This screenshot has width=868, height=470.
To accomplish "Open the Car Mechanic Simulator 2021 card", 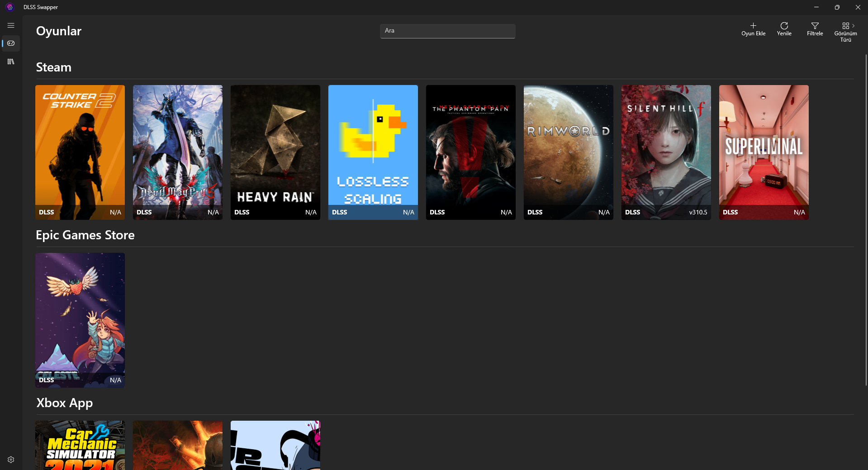I will [80, 445].
